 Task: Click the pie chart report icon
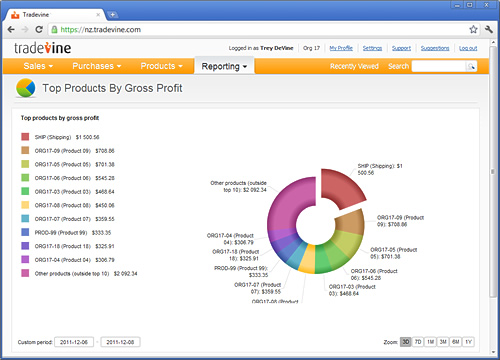point(26,88)
